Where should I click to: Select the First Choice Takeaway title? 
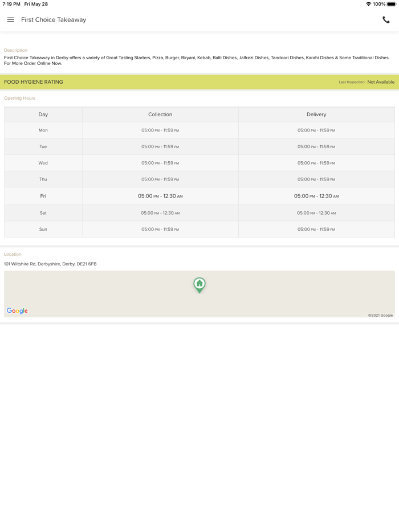point(54,20)
